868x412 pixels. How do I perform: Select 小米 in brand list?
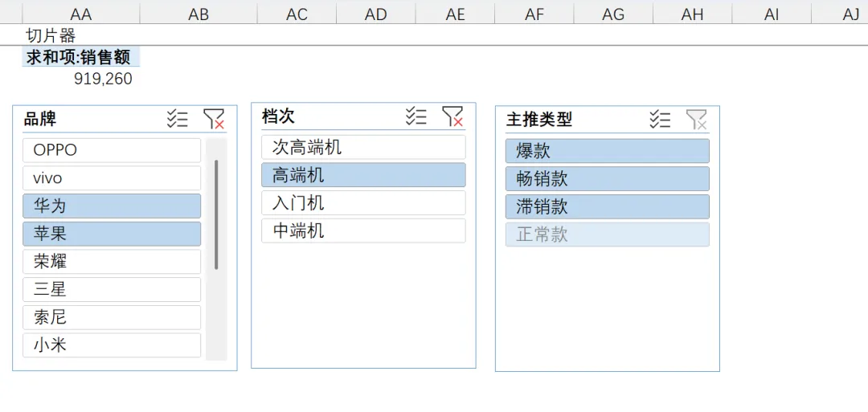point(112,345)
